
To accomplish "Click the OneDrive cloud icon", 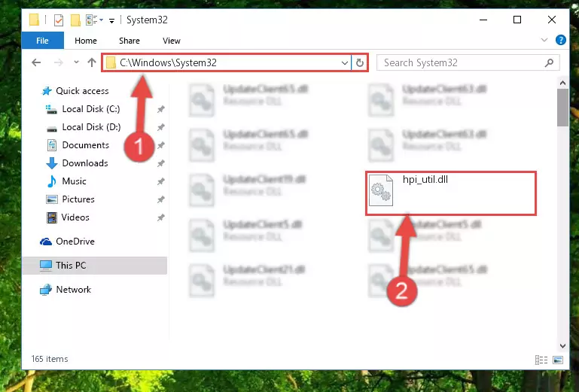I will tap(46, 242).
